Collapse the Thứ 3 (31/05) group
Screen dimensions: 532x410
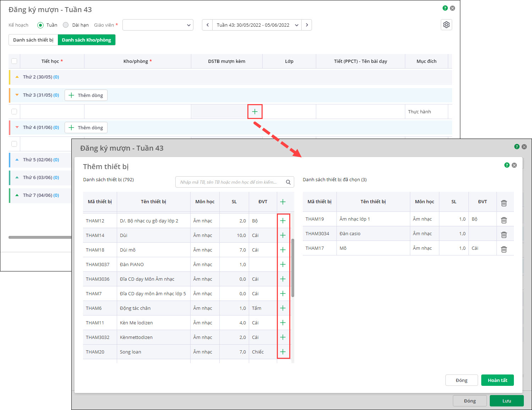click(17, 95)
